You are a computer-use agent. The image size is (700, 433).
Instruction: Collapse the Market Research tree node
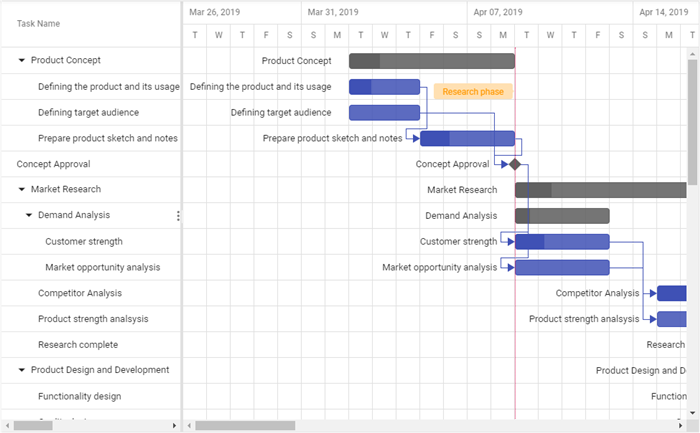(x=22, y=189)
